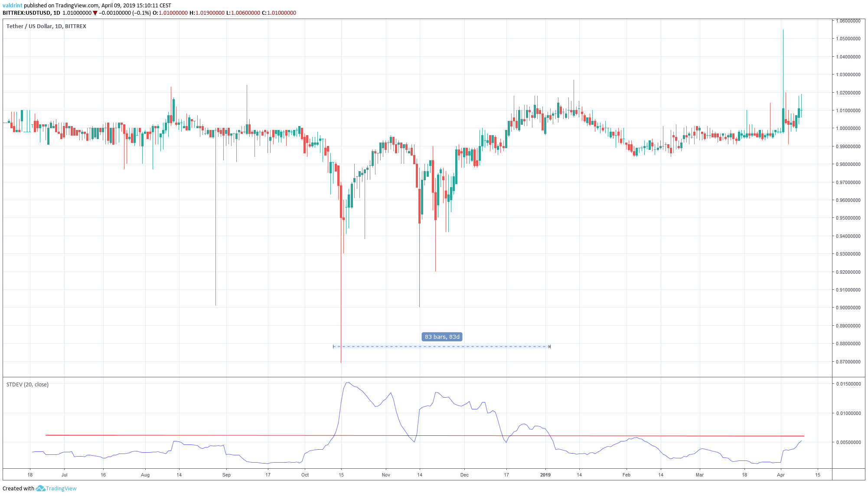
Task: Click the 'Feb' label on time axis
Action: click(x=627, y=475)
